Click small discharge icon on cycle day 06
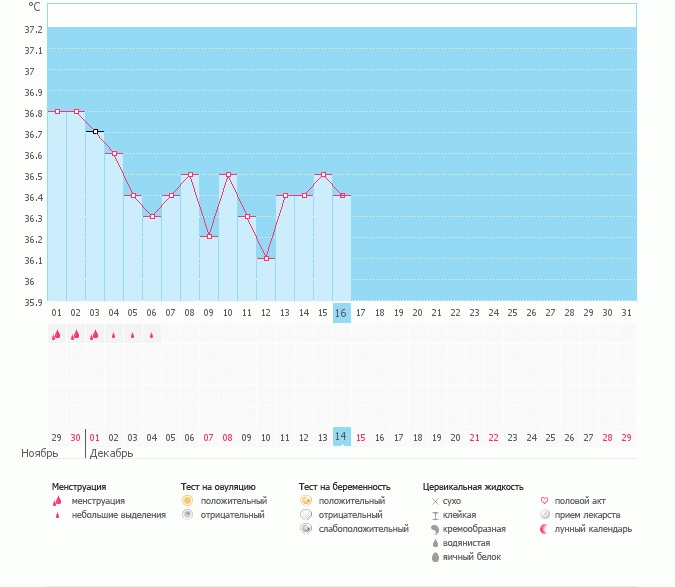This screenshot has width=675, height=587. pyautogui.click(x=152, y=335)
